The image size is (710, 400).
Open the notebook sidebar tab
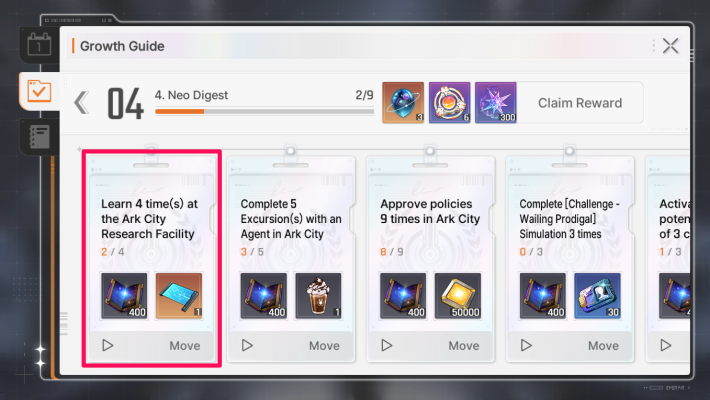tap(39, 137)
